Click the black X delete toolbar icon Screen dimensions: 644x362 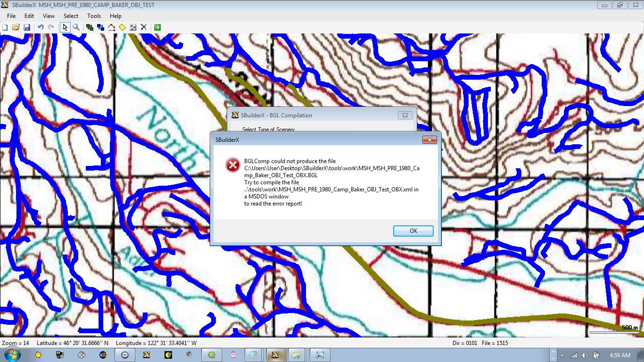(144, 27)
